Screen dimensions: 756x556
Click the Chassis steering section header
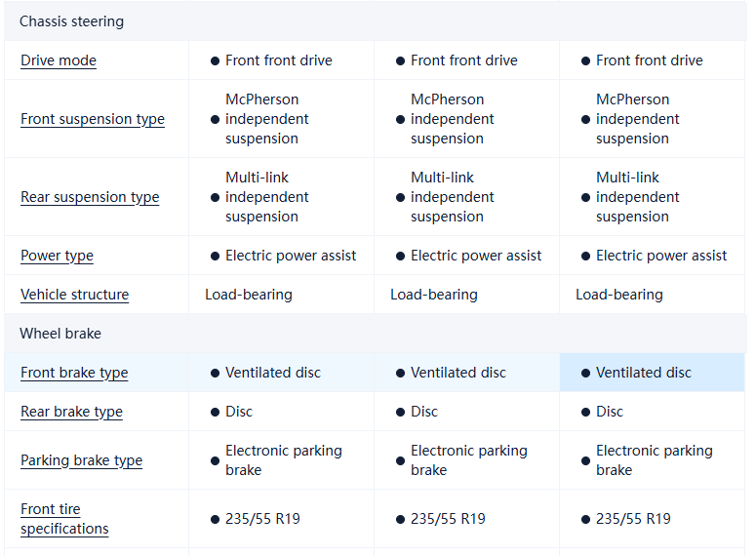tap(71, 21)
